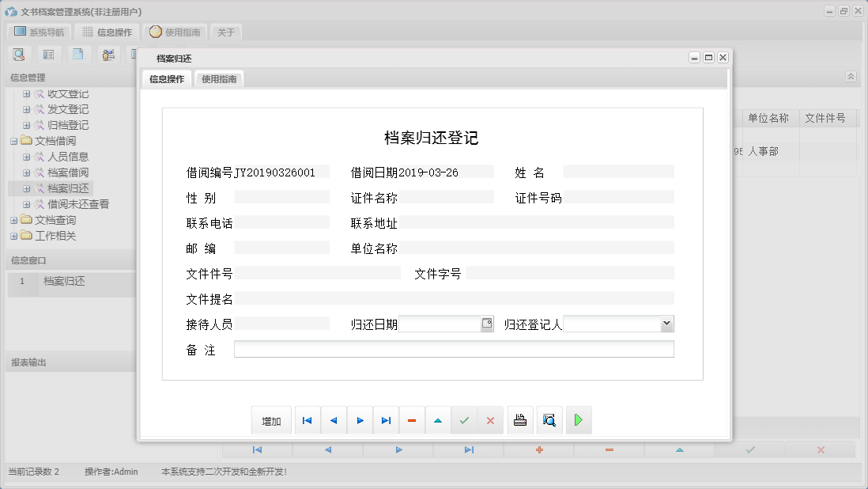This screenshot has width=868, height=489.
Task: Open the personnel information toolbar icon
Action: coord(108,54)
